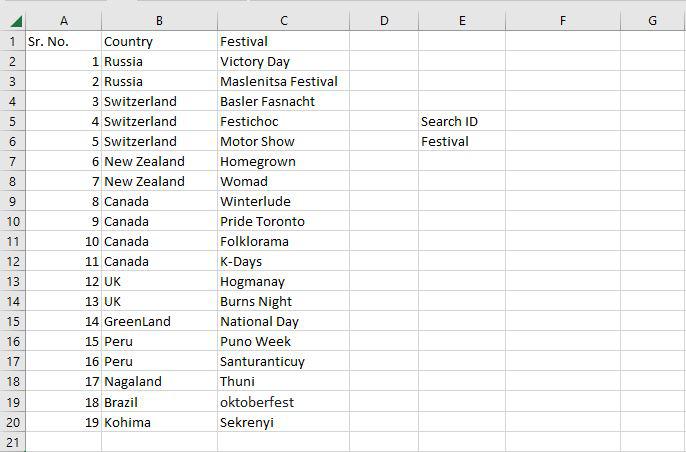The image size is (686, 452).
Task: Click row 10 header
Action: point(12,222)
